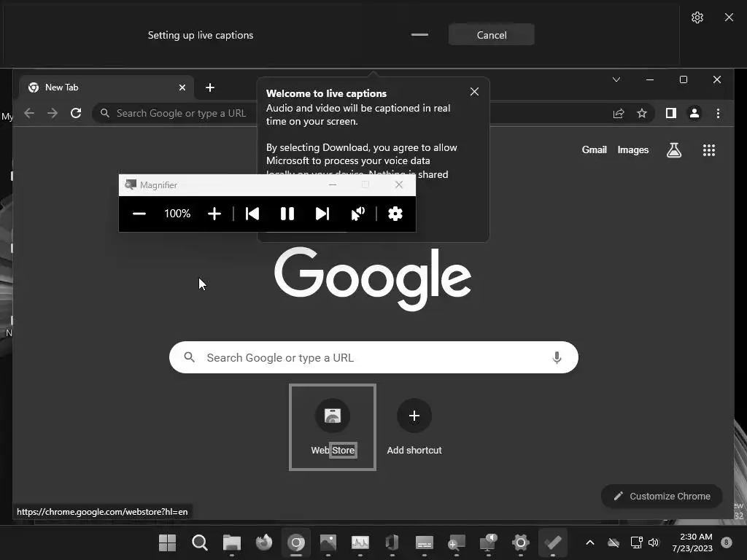
Task: Cancel live captions setup
Action: [491, 35]
